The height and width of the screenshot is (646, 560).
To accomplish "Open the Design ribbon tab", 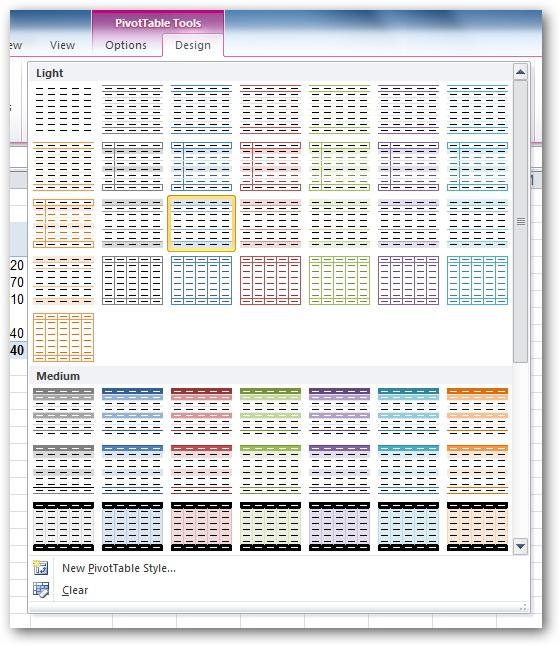I will coord(193,45).
